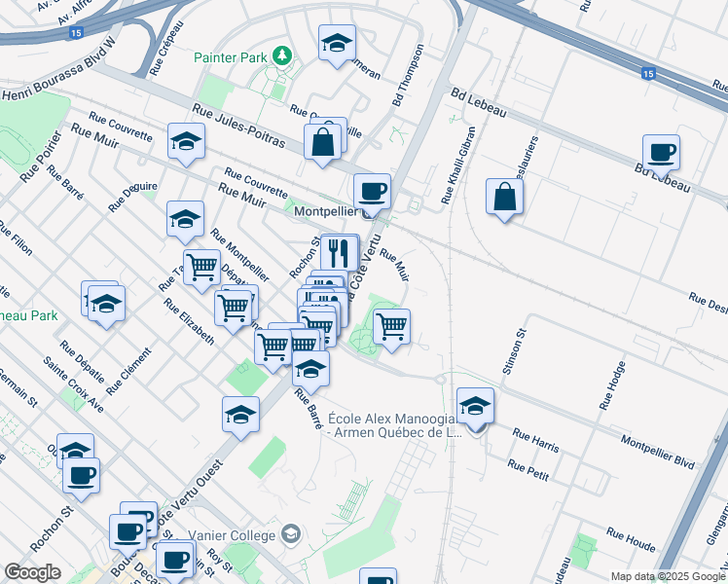Open the coffee marker on Bd Lebeau
Image resolution: width=728 pixels, height=584 pixels.
[x=662, y=153]
